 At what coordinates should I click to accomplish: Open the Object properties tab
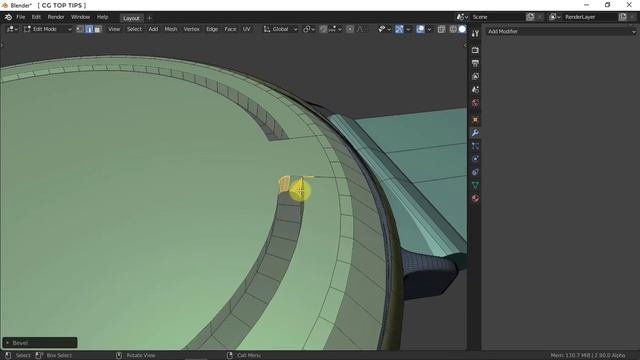tap(475, 120)
